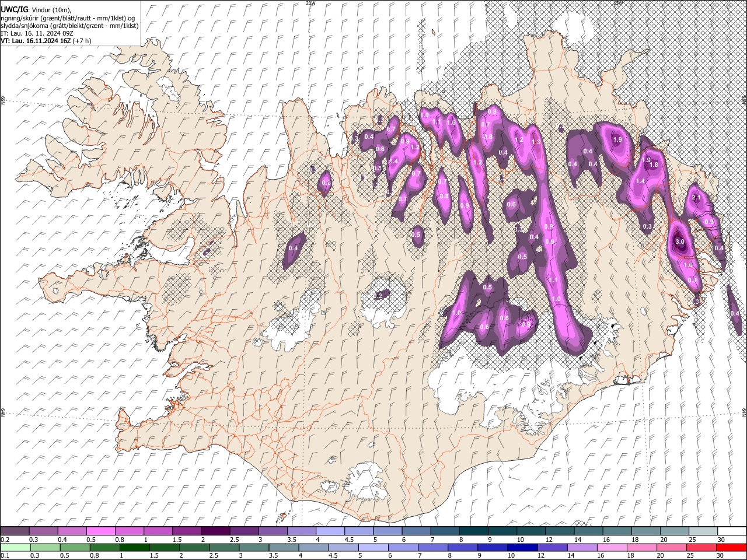Pick the pale grey 25 swatch in upper legend
Image resolution: width=747 pixels, height=560 pixels.
click(703, 531)
